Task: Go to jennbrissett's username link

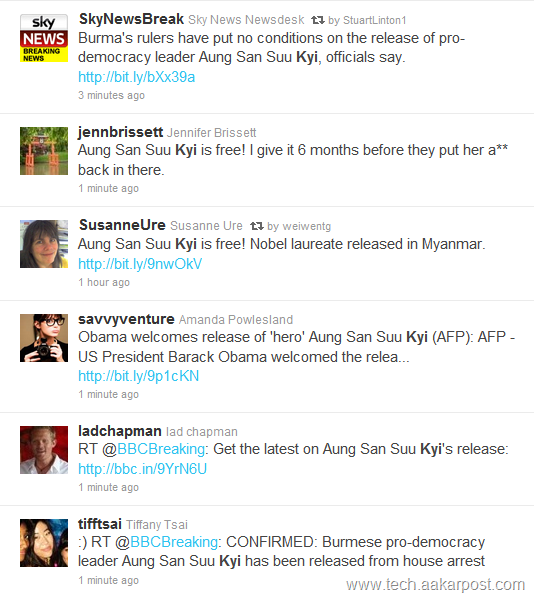Action: pos(120,132)
